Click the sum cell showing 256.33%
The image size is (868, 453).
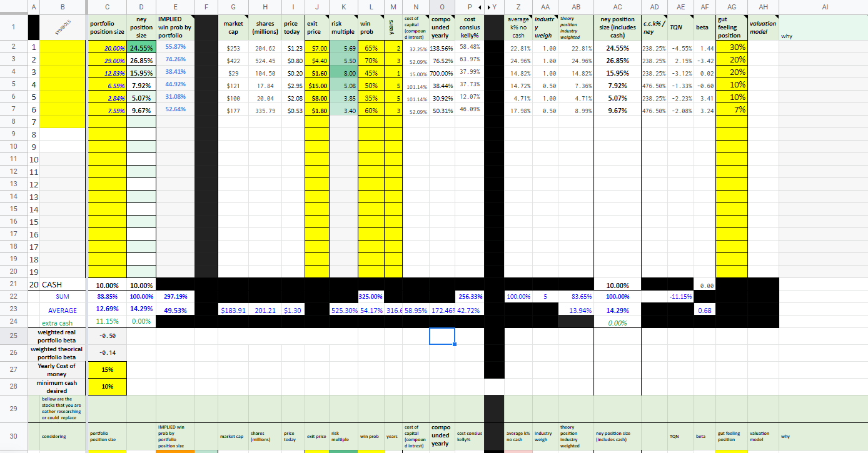[468, 297]
